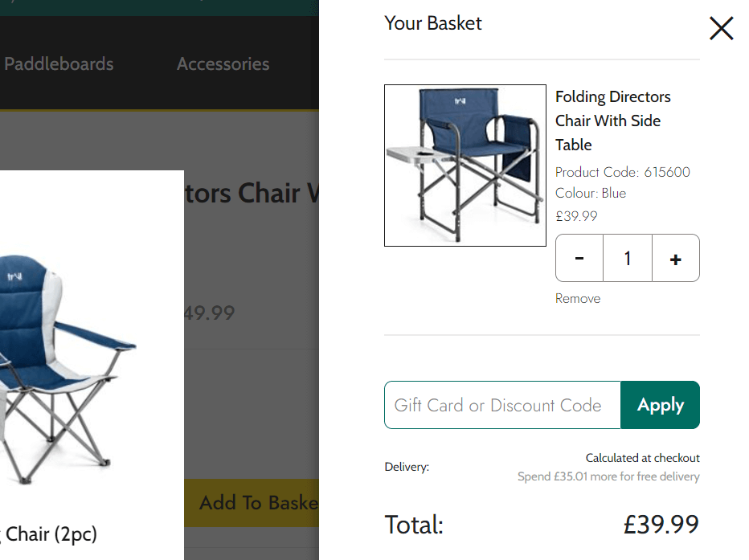
Task: Click the Colour: Blue label
Action: 590,194
